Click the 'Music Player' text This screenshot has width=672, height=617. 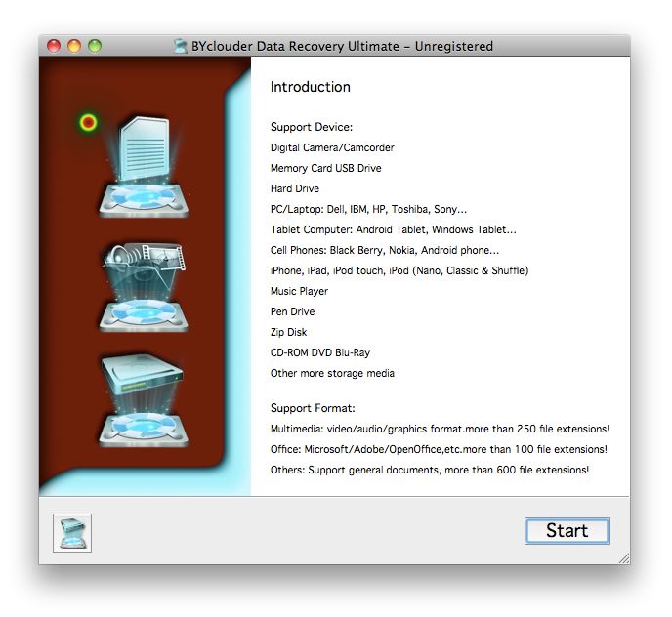tap(299, 291)
